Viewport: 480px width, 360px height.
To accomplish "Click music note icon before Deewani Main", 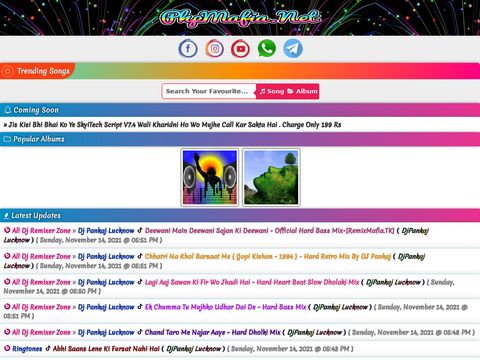I will pyautogui.click(x=140, y=230).
